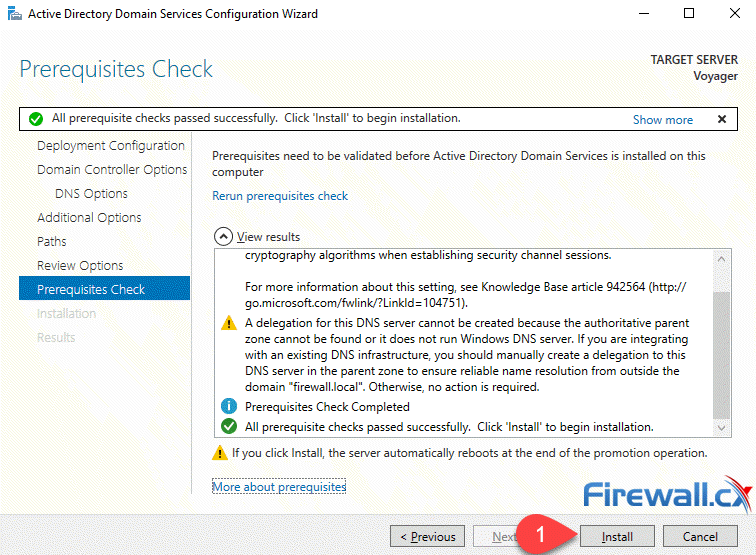Screen dimensions: 756x555
Task: Go to Domain Controller Options step
Action: [x=112, y=170]
